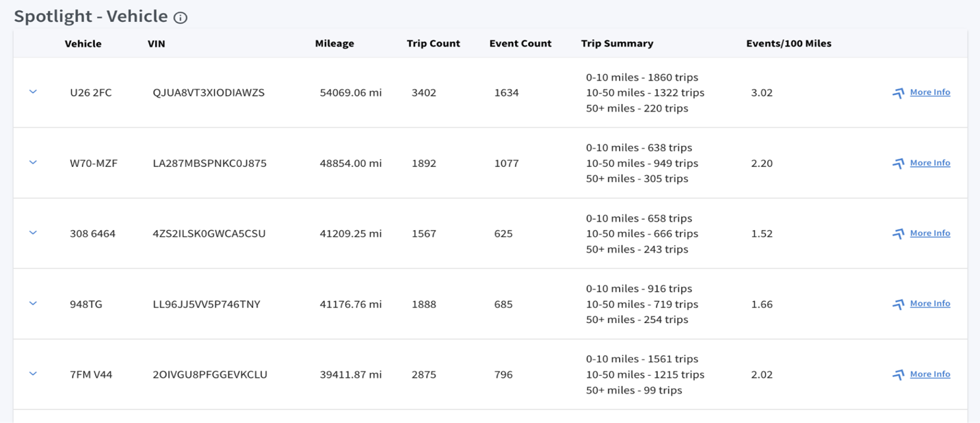Screen dimensions: 980x423
Task: Expand the 948TG vehicle row
Action: point(33,303)
